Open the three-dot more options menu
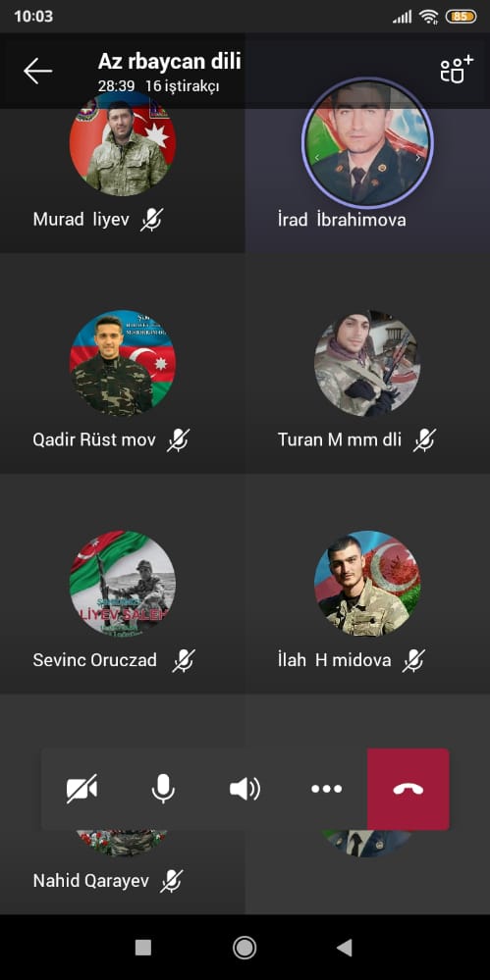 327,789
